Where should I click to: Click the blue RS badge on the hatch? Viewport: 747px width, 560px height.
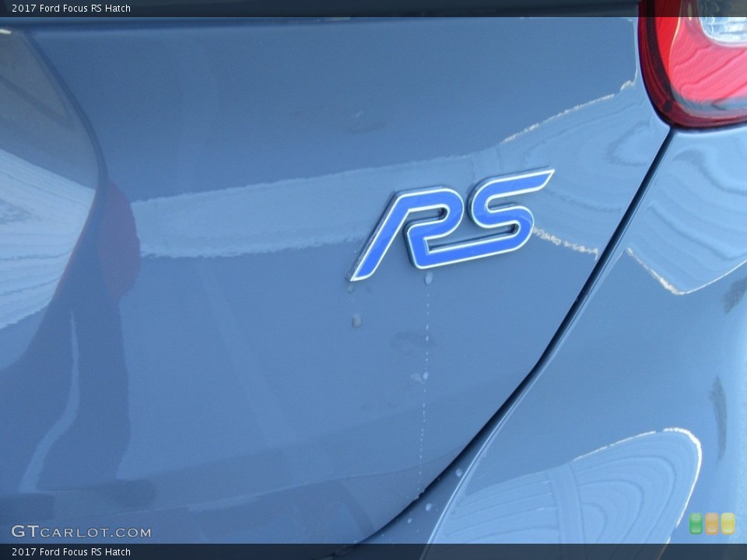[451, 224]
